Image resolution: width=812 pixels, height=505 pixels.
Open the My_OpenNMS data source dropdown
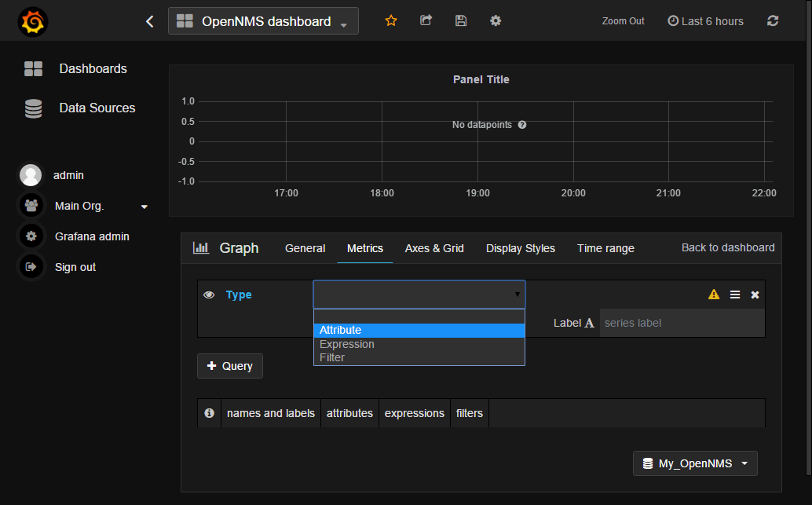[695, 463]
